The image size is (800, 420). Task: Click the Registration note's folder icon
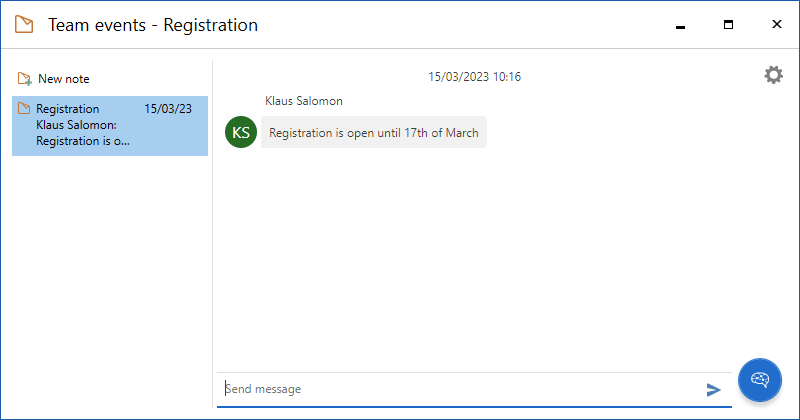(x=24, y=108)
